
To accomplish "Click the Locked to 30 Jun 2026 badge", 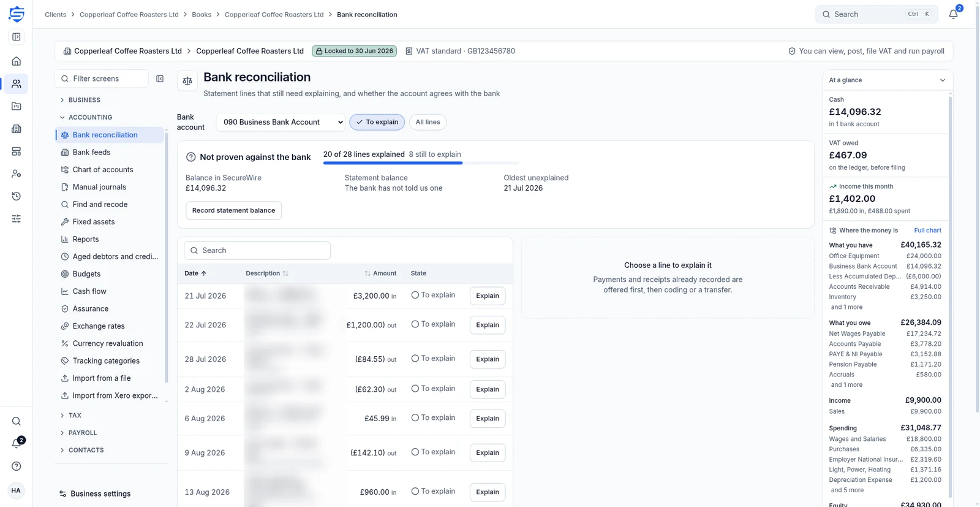I will tap(354, 51).
